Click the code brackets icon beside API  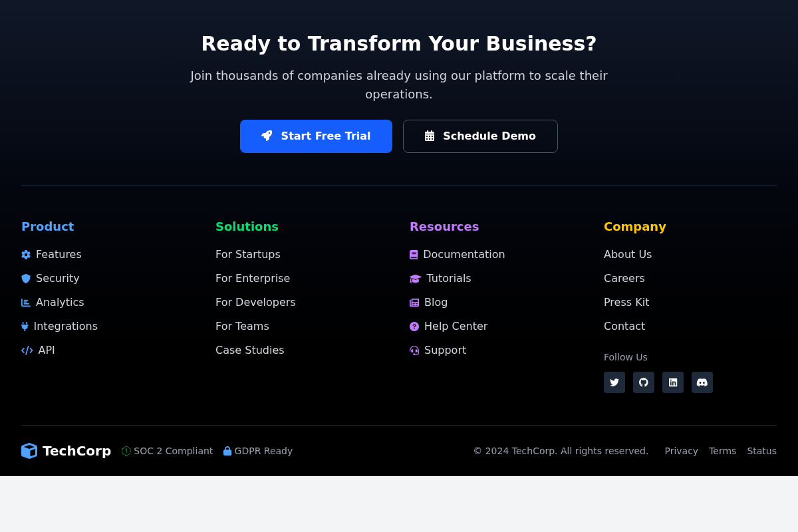tap(27, 350)
